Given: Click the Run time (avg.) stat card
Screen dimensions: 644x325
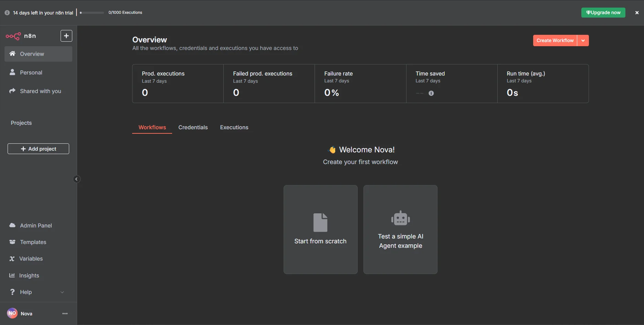Looking at the screenshot, I should [x=543, y=83].
